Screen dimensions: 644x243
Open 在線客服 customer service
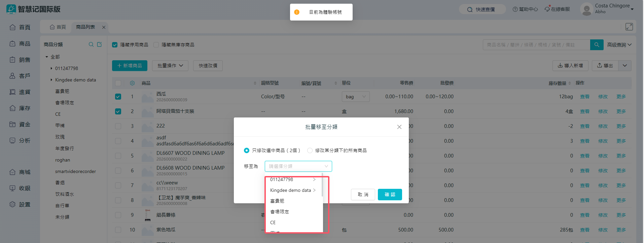(557, 9)
